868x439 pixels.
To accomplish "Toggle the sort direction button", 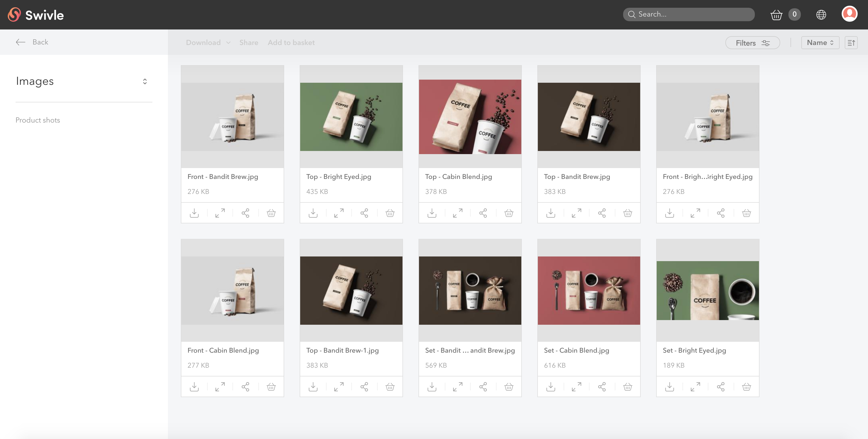I will 851,43.
